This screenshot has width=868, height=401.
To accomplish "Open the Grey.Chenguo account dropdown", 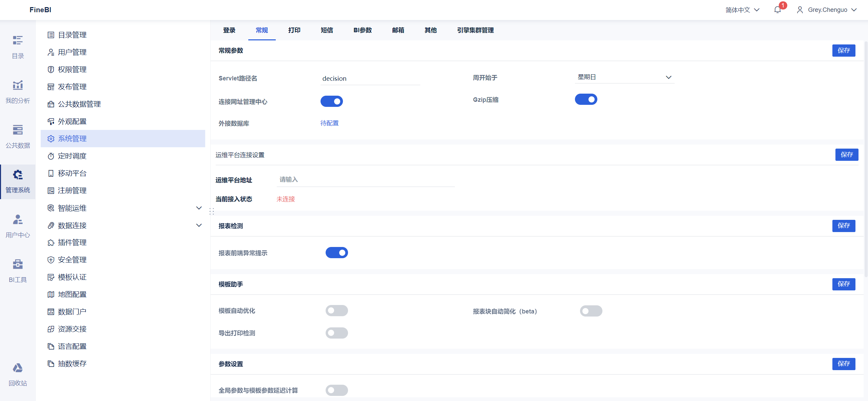I will [827, 9].
